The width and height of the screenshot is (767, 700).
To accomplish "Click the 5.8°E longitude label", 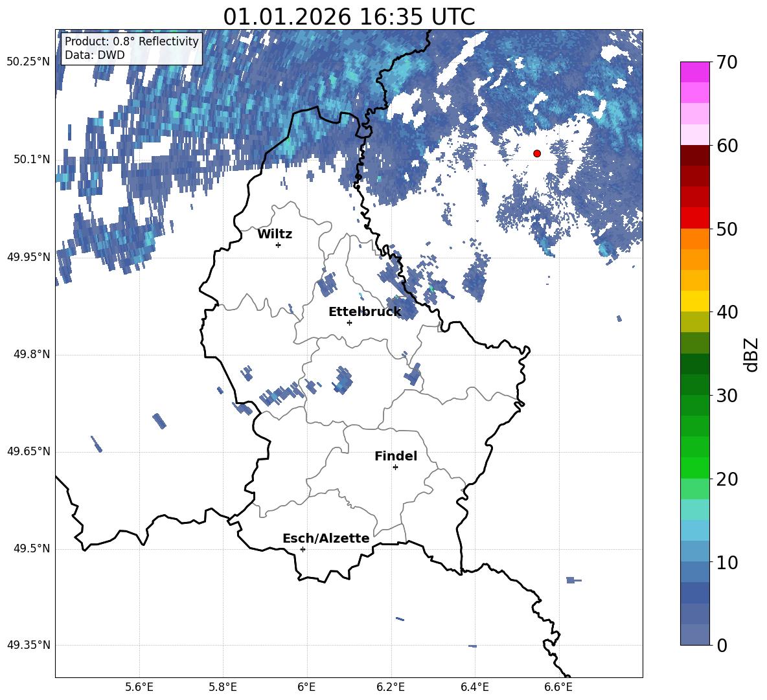I will 223,688.
